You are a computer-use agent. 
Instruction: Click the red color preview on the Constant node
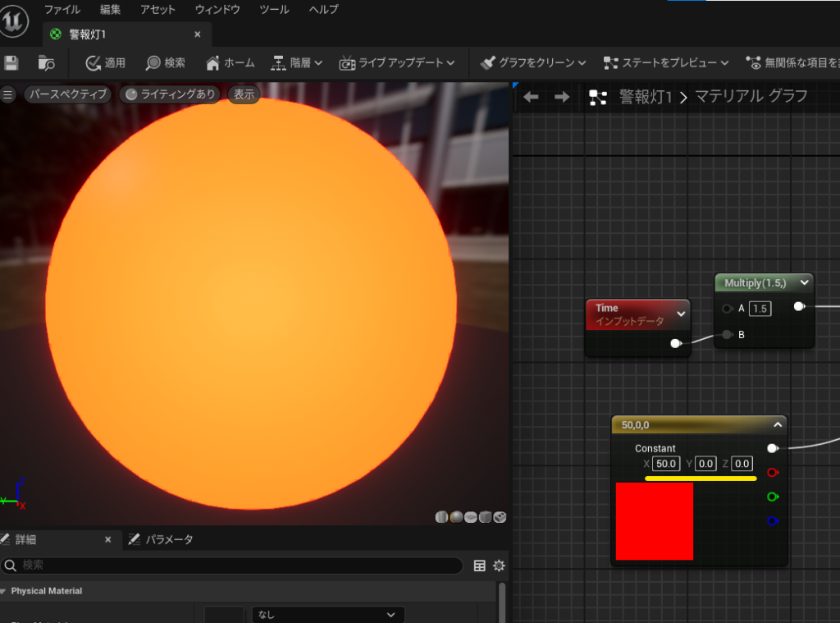pyautogui.click(x=654, y=521)
